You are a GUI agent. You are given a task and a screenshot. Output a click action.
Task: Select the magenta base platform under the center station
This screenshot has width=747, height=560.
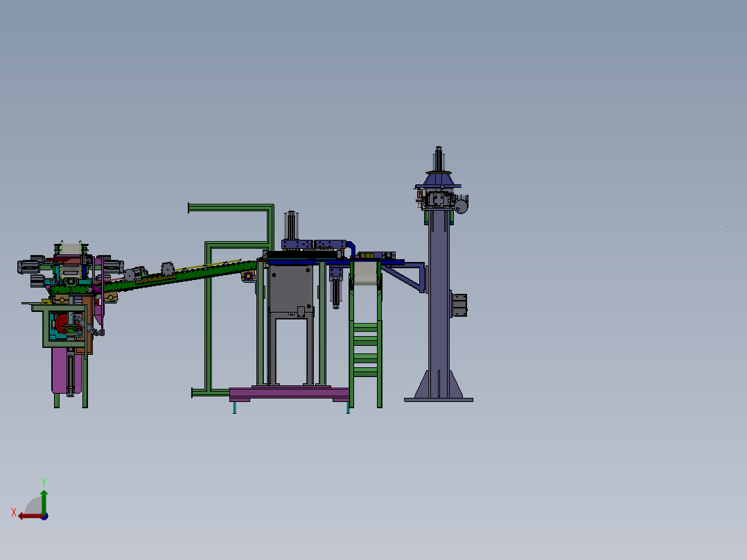289,393
